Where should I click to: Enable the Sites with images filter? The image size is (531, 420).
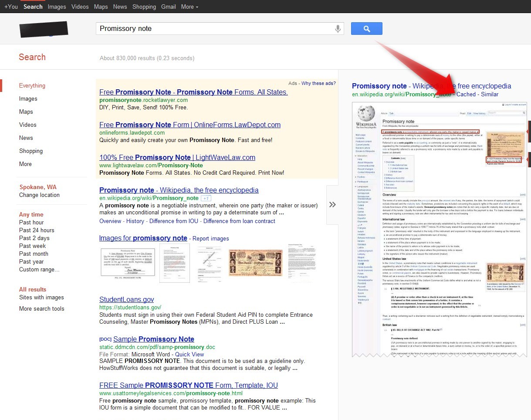[x=41, y=297]
